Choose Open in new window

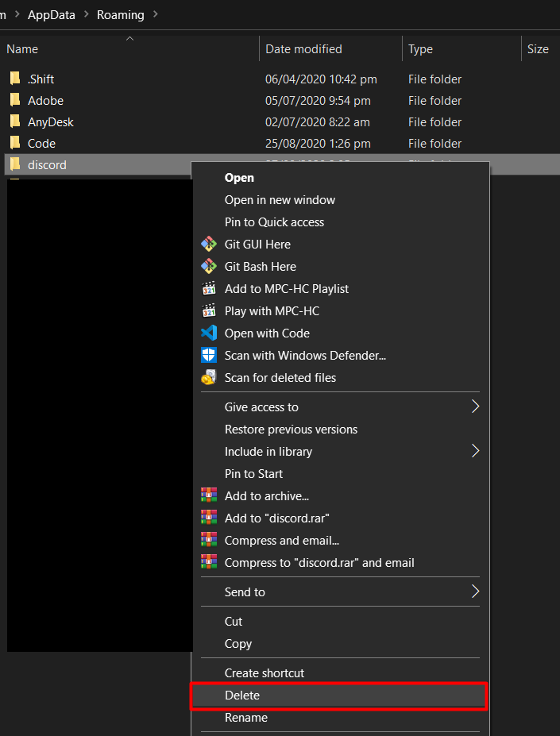point(340,200)
